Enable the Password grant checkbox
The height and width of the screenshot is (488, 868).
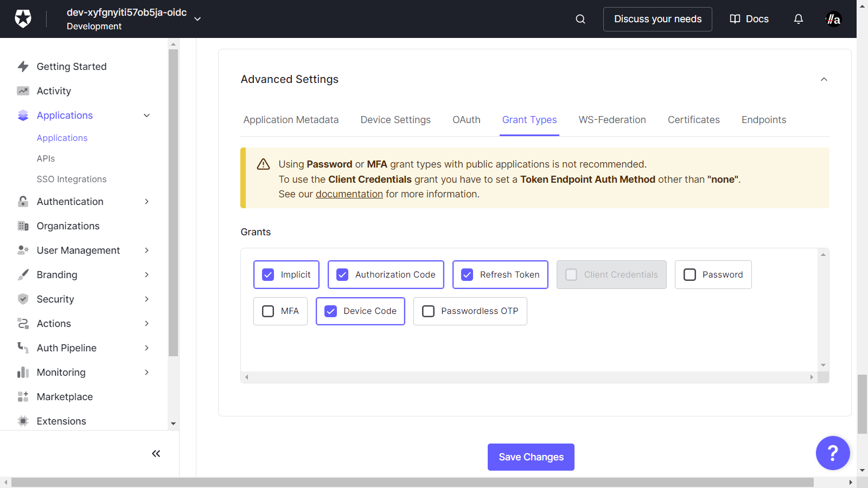click(x=690, y=275)
